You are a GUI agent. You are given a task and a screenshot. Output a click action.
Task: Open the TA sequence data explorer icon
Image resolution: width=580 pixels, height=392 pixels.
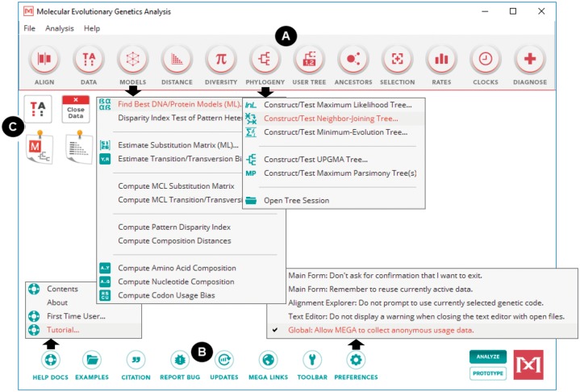[x=38, y=109]
